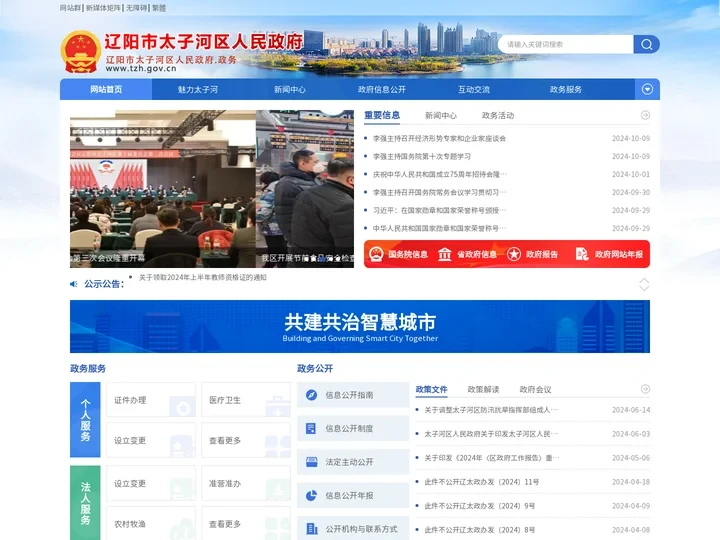
Task: Click the 政府网站年报 document icon
Action: (582, 254)
